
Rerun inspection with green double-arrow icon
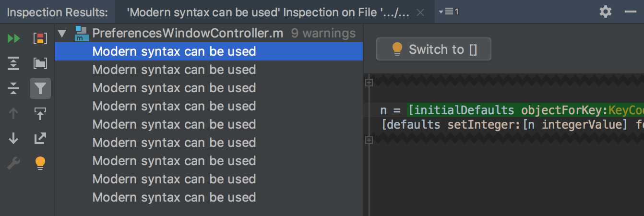(x=13, y=38)
